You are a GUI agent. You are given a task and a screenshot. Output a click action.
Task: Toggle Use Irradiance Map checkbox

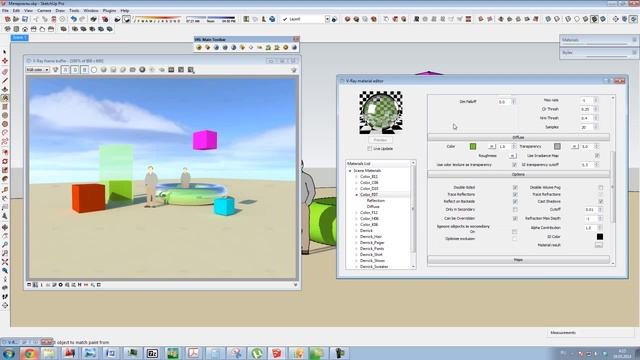click(x=597, y=156)
